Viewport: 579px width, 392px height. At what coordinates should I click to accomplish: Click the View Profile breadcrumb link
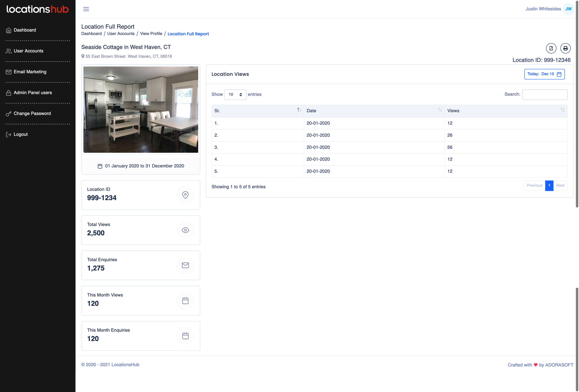151,34
